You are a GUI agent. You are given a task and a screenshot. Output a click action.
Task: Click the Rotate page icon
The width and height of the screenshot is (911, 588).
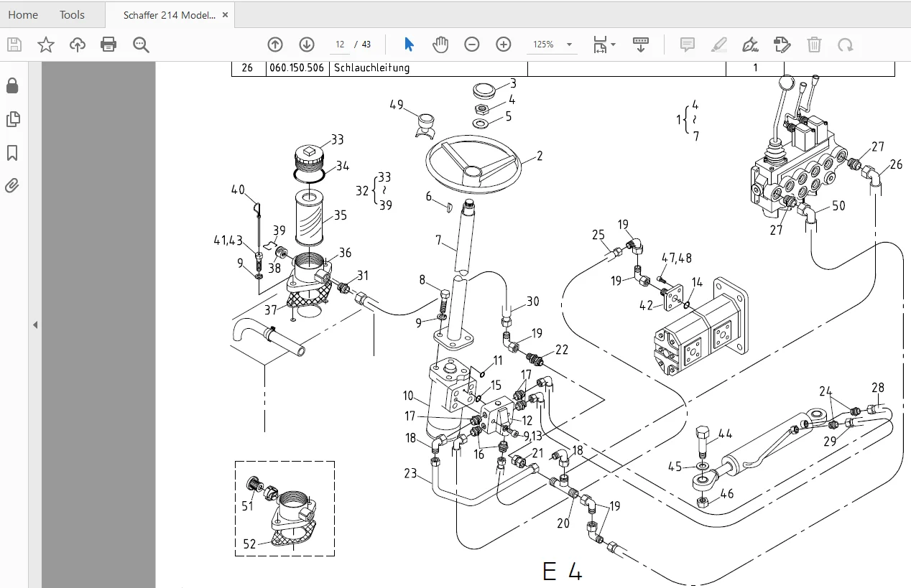[x=846, y=45]
